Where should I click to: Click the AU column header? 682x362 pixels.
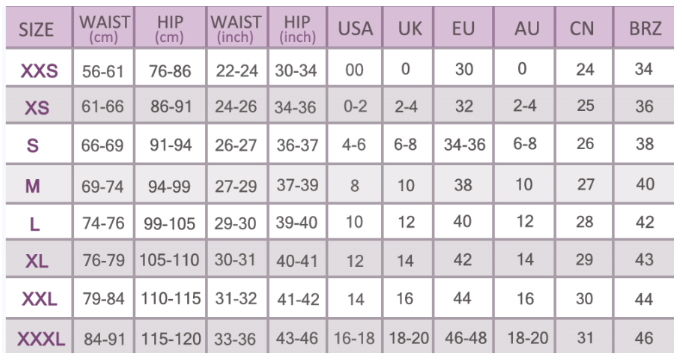click(525, 27)
